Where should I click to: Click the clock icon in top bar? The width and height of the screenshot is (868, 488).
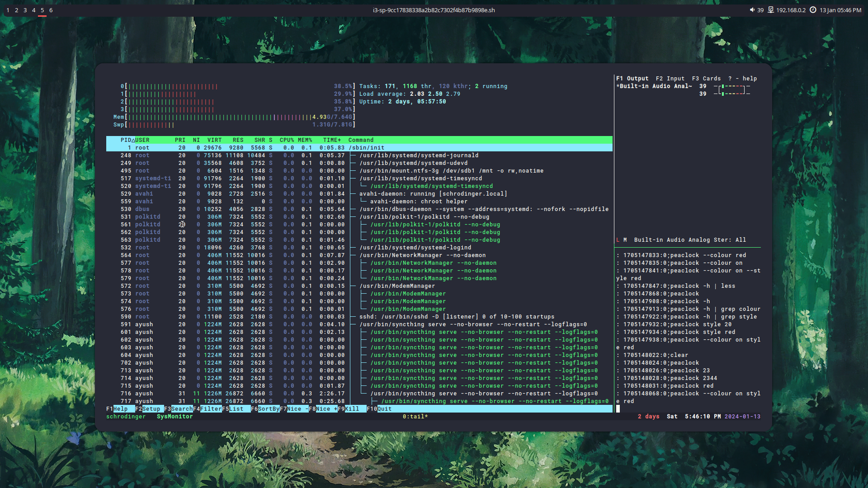coord(813,10)
